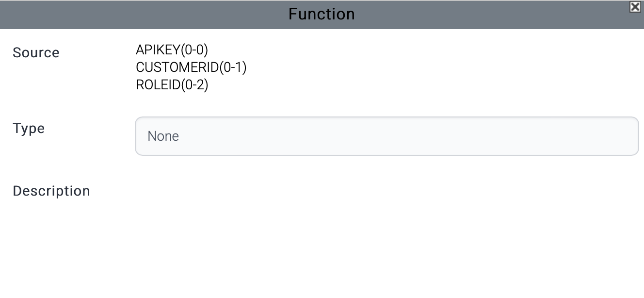Click the None value in Type field
Image resolution: width=644 pixels, height=298 pixels.
[163, 136]
